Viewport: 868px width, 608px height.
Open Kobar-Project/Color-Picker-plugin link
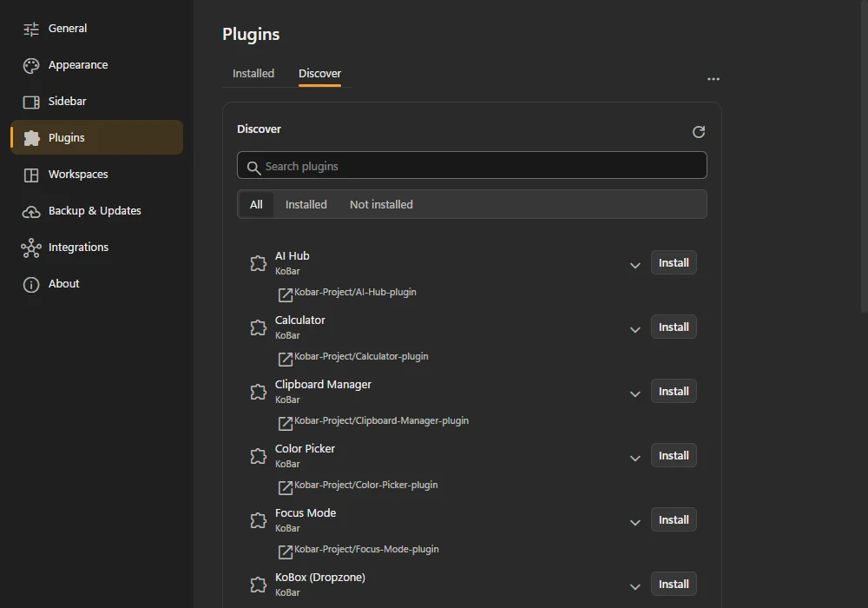366,485
